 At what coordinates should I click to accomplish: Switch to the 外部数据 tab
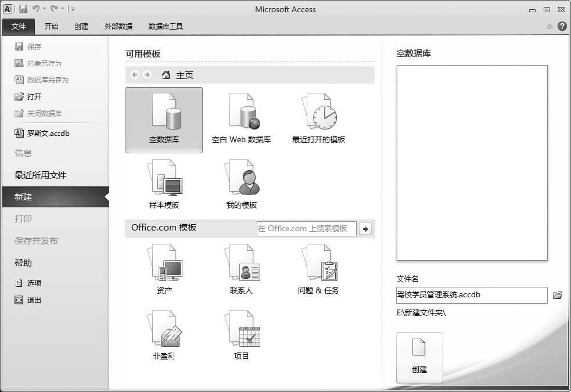118,27
